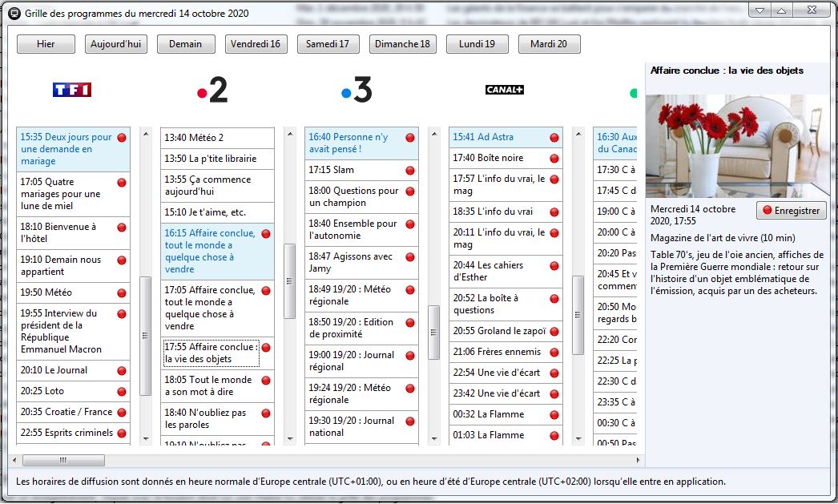Click the record dot for 17:15 Slam
This screenshot has width=838, height=504.
[x=410, y=170]
